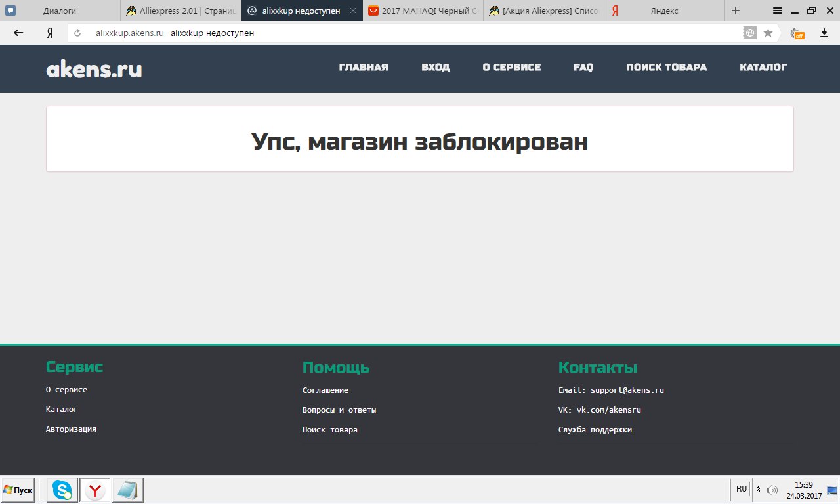Screen dimensions: 840x504
Task: Click the footer heading 'Помощь'
Action: click(336, 367)
